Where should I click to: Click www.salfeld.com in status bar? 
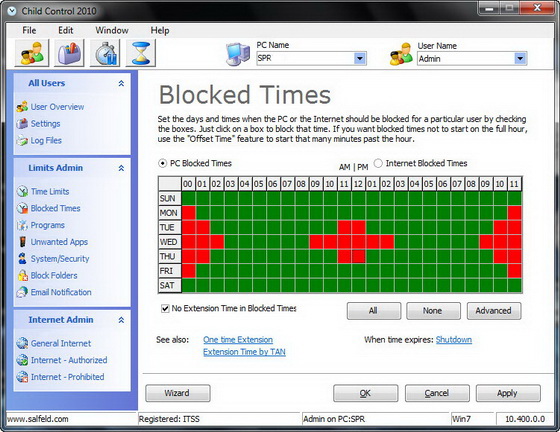[38, 419]
